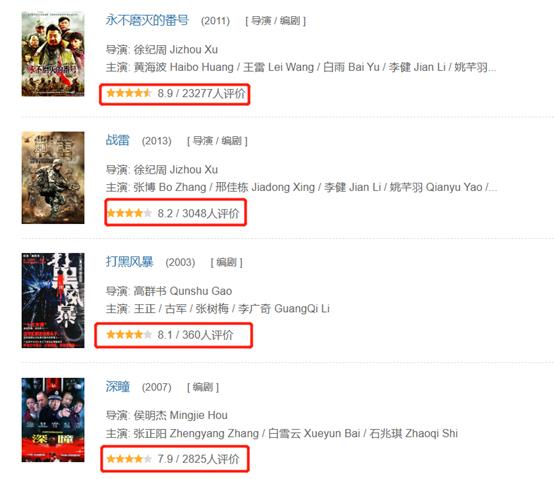Viewport: 554px width, 479px height.
Task: Click the 战雷 poster thumbnail
Action: point(53,178)
